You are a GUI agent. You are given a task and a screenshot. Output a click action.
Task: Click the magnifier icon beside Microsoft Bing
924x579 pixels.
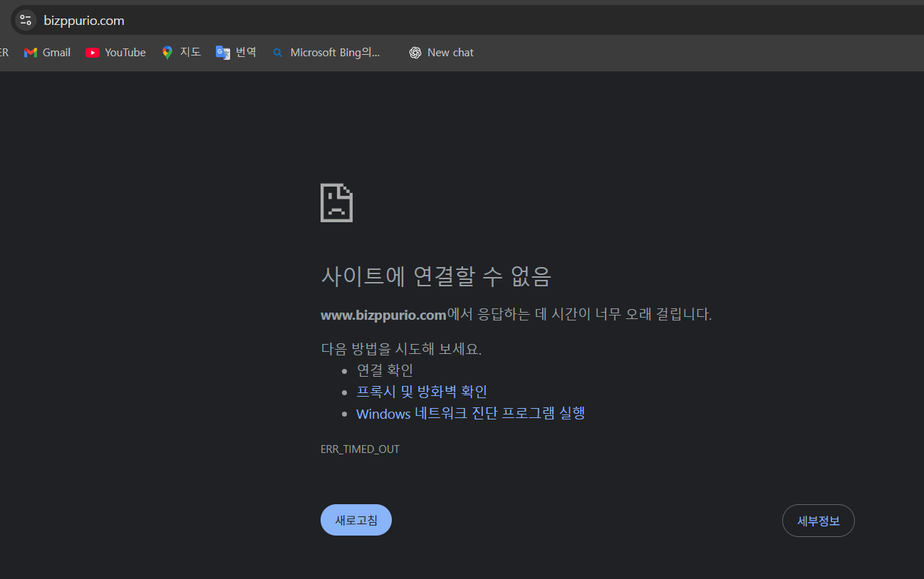click(278, 53)
